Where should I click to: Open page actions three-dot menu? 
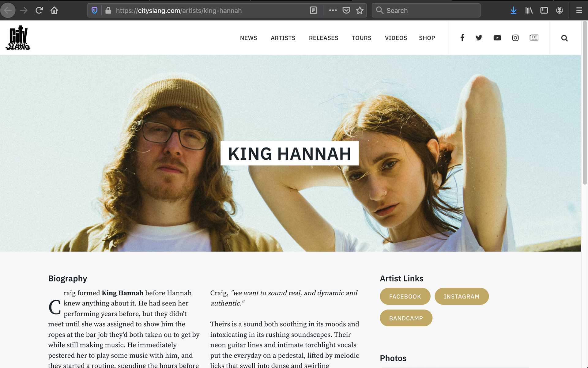[333, 10]
